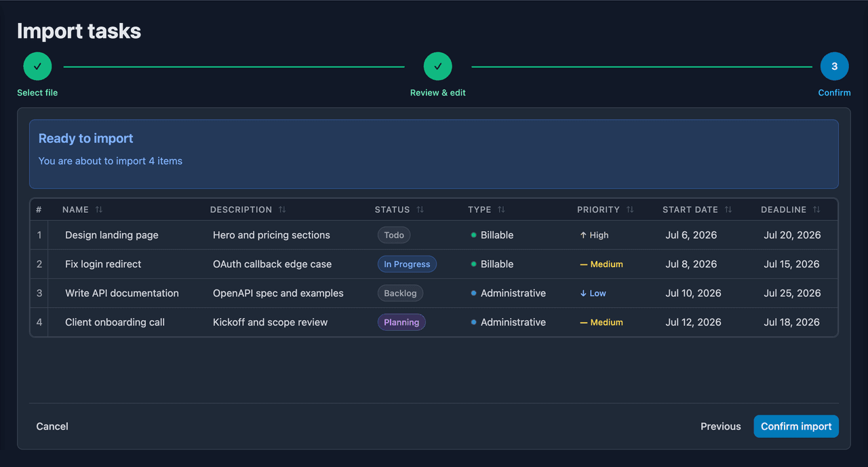Sort by Start Date column arrows icon
This screenshot has height=467, width=868.
[x=728, y=210]
